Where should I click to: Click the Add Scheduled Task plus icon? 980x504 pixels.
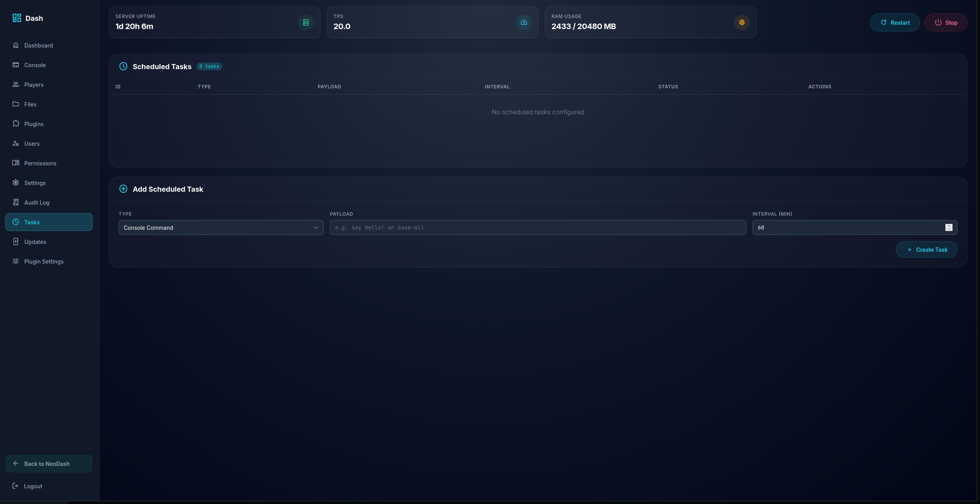point(123,189)
